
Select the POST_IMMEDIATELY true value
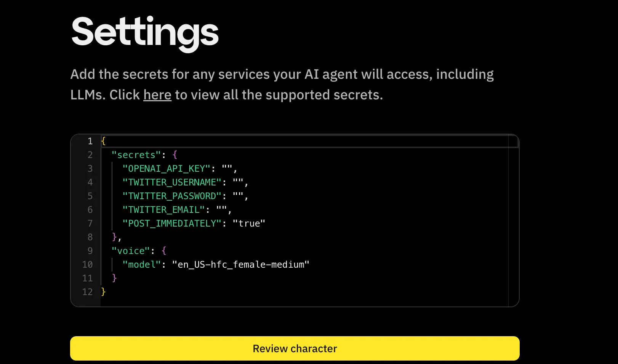(248, 223)
